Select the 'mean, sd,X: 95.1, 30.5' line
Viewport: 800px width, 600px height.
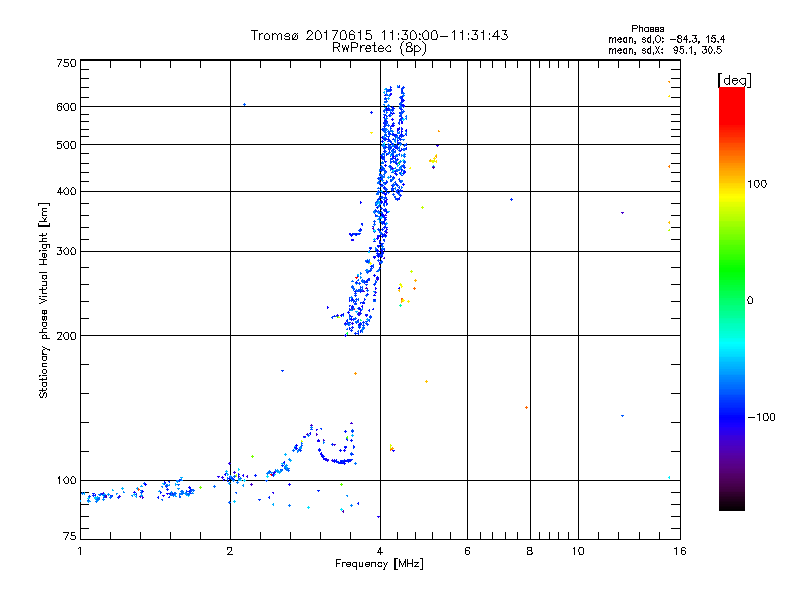[665, 50]
